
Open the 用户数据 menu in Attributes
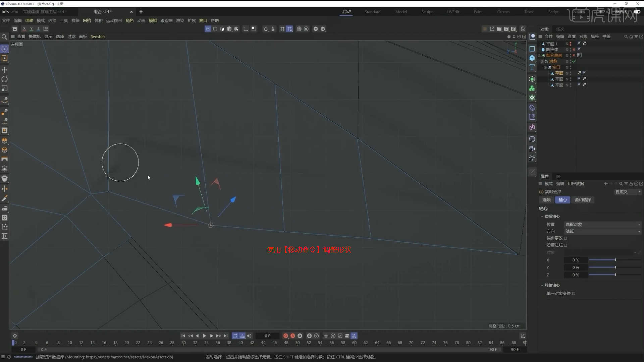pos(576,184)
